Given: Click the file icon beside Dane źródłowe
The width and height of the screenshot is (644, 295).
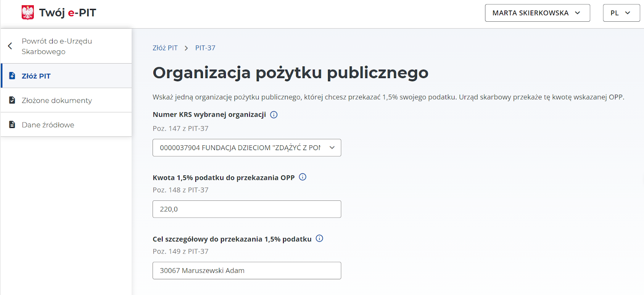Looking at the screenshot, I should (12, 125).
